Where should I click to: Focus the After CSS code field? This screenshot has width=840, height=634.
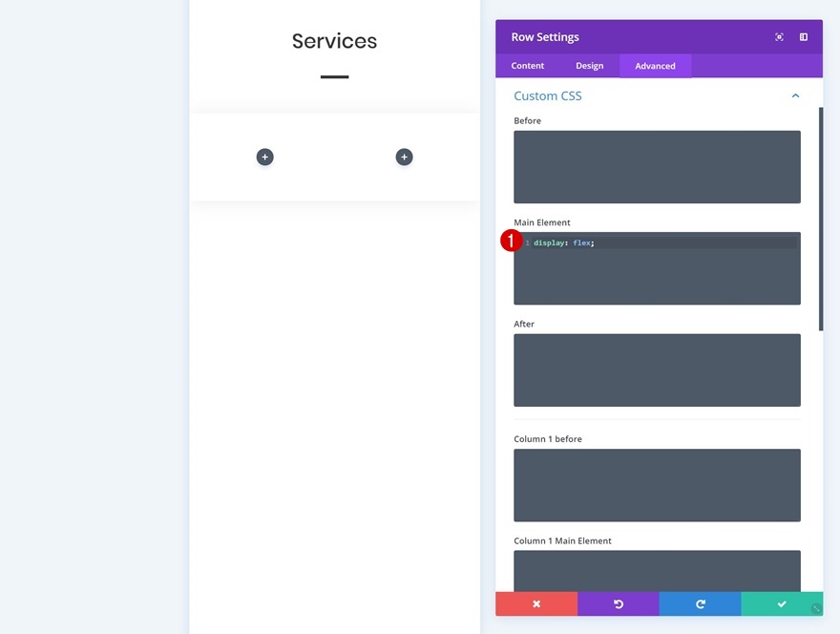[657, 370]
